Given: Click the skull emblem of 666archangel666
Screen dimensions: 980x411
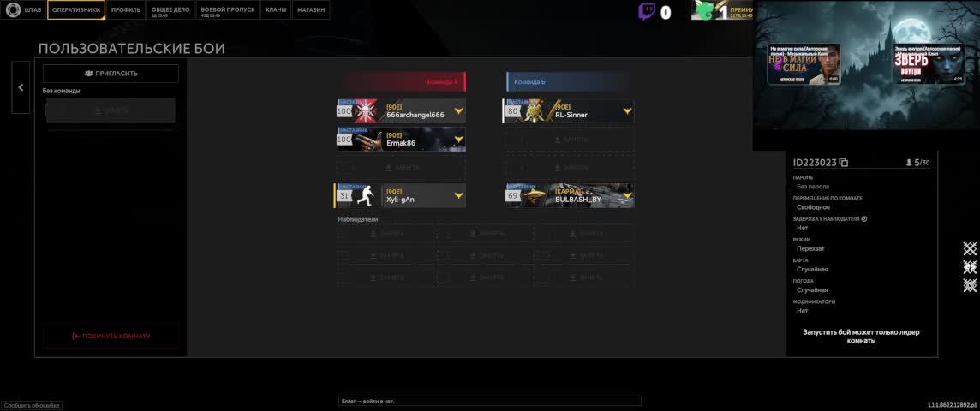Looking at the screenshot, I should point(364,111).
